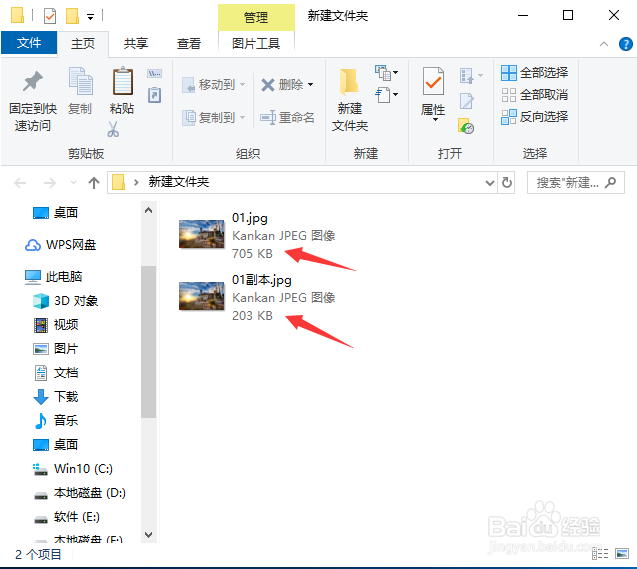Go up one folder level arrow
This screenshot has height=569, width=637.
(94, 183)
